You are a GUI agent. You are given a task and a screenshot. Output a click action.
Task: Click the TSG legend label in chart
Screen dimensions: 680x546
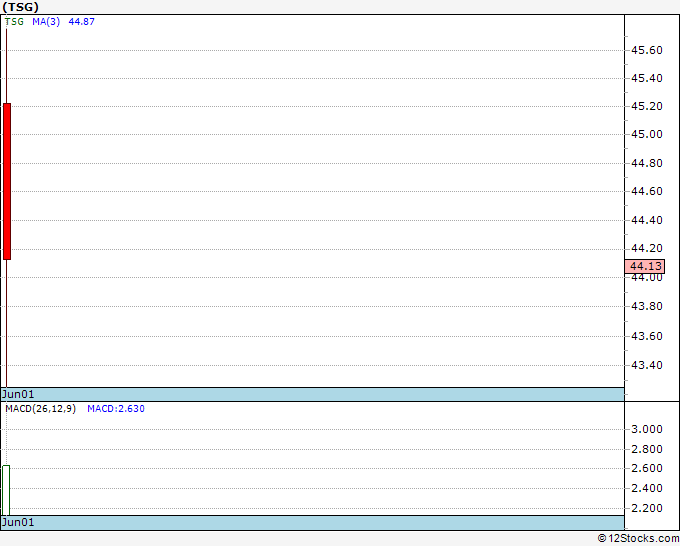pyautogui.click(x=14, y=22)
